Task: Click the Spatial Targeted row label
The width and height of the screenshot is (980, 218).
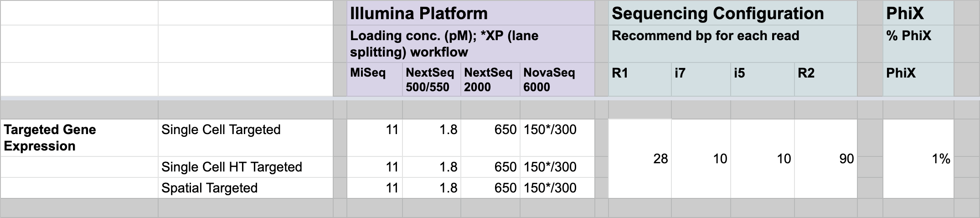Action: (246, 188)
